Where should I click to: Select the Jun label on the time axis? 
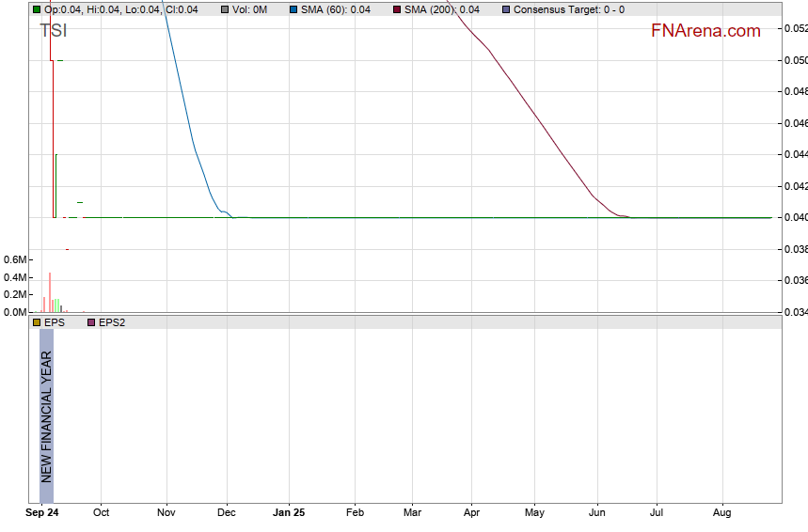596,513
